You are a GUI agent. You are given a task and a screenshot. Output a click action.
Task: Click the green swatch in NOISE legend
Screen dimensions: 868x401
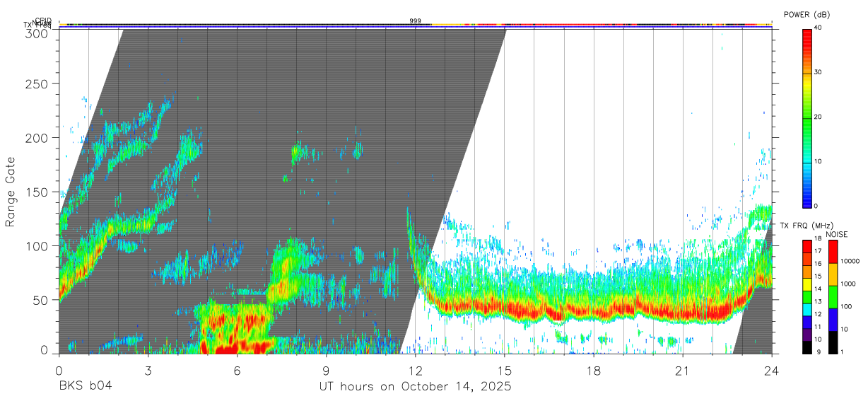tap(832, 297)
